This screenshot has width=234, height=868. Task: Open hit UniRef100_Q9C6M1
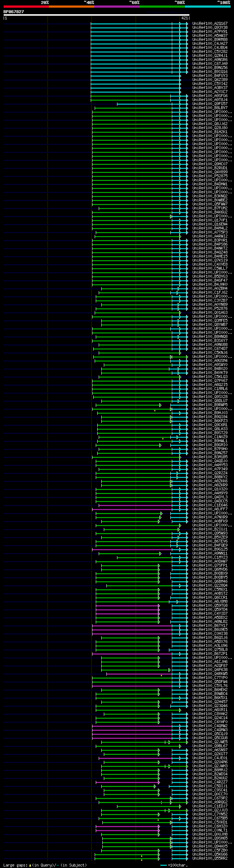[x=210, y=425]
